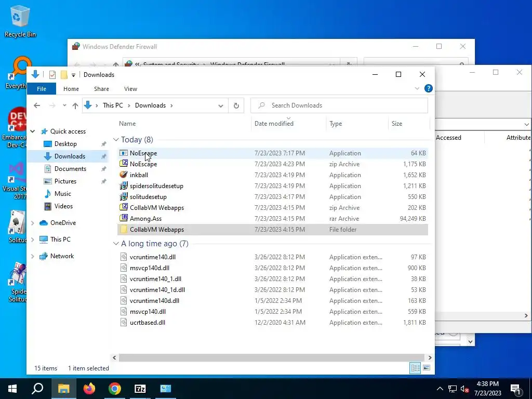Viewport: 532px width, 399px height.
Task: Collapse the A long time ago group
Action: coord(116,244)
